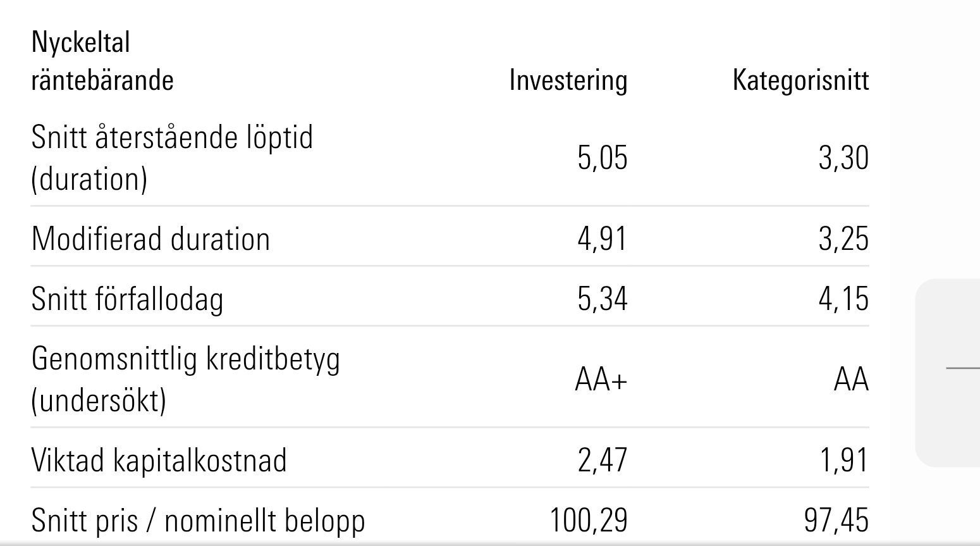Select the Nyckeltal räntebärande heading
Screen dimensions: 980x546
click(102, 61)
